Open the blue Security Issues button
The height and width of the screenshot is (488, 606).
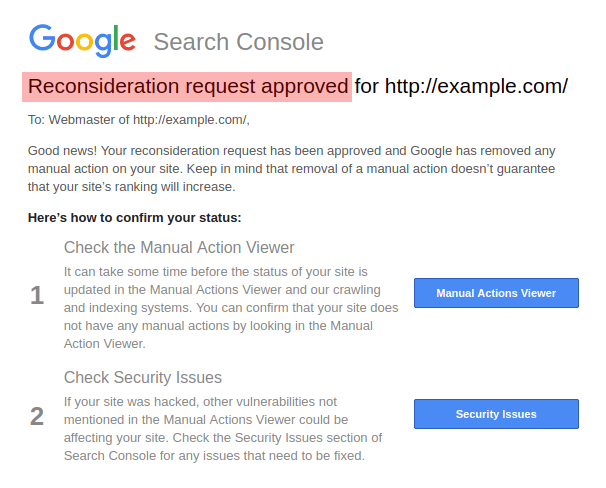(x=496, y=414)
